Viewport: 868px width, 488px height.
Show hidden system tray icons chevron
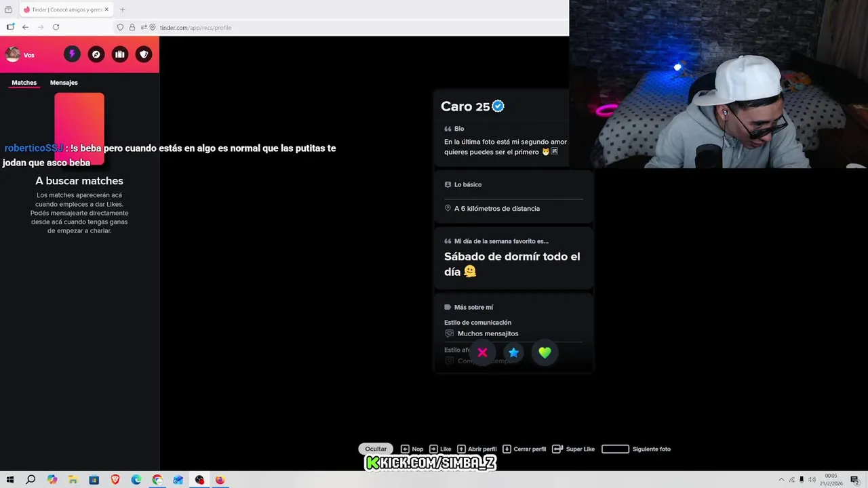coord(781,480)
